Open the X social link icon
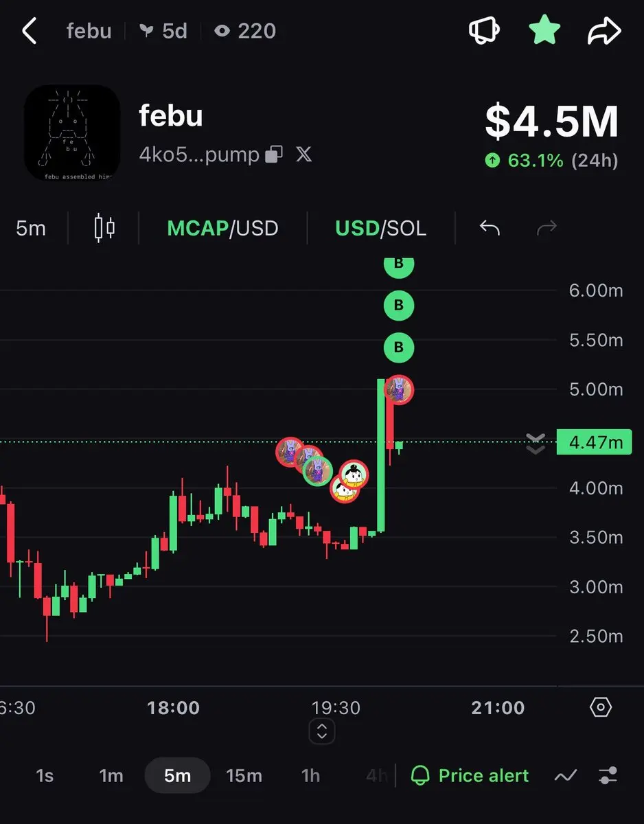 303,154
